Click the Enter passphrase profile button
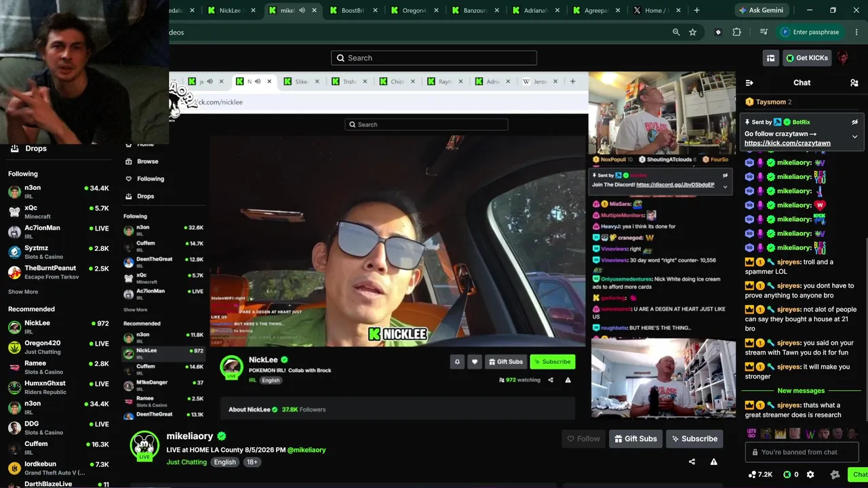This screenshot has width=868, height=488. tap(810, 32)
